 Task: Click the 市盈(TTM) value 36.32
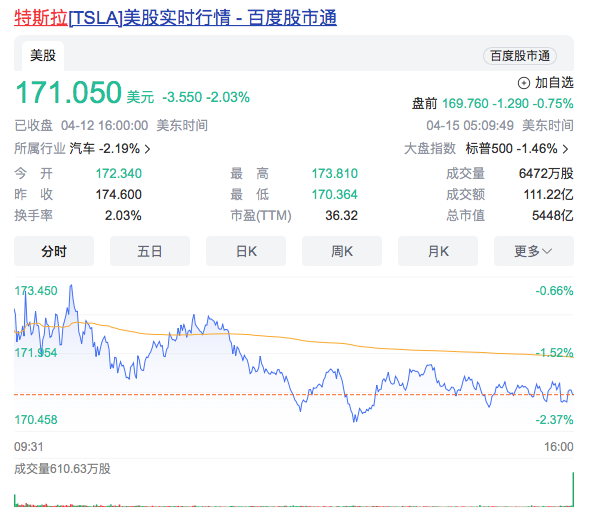(341, 216)
